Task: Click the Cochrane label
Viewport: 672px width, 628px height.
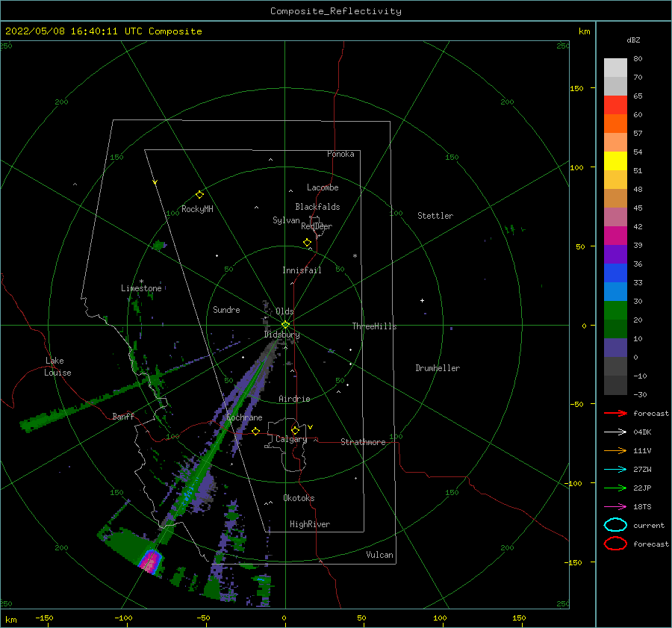Action: pyautogui.click(x=244, y=417)
